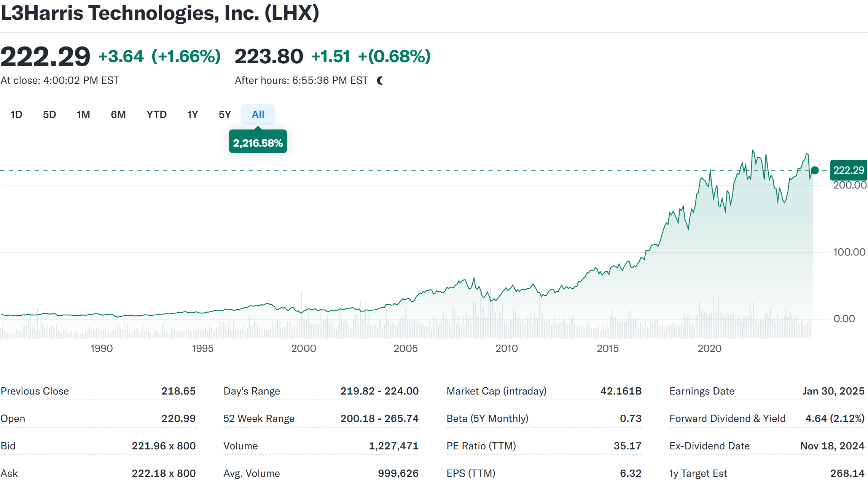
Task: Select the 5D time range tab
Action: pos(49,115)
